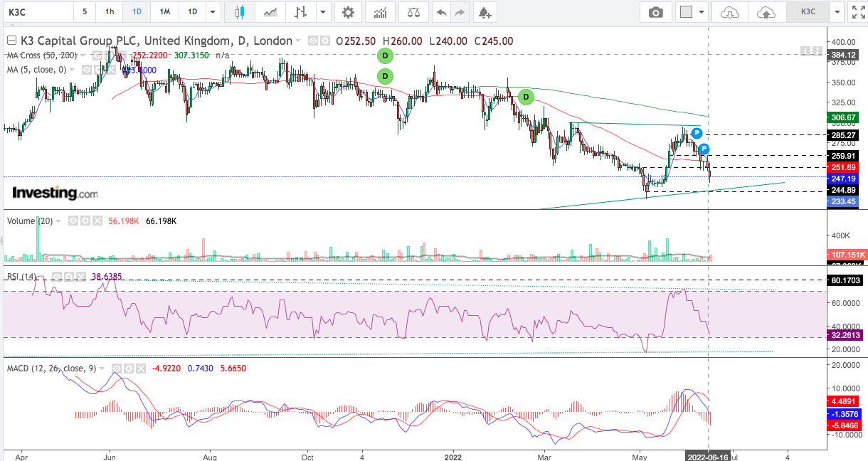868x461 pixels.
Task: Toggle visibility of the Volume indicator
Action: tap(73, 221)
